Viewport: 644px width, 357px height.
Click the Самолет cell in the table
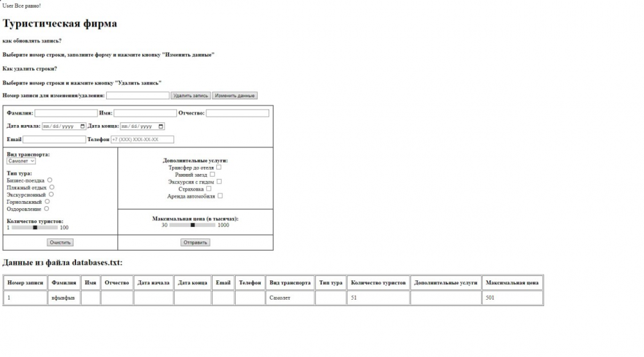[x=290, y=298]
